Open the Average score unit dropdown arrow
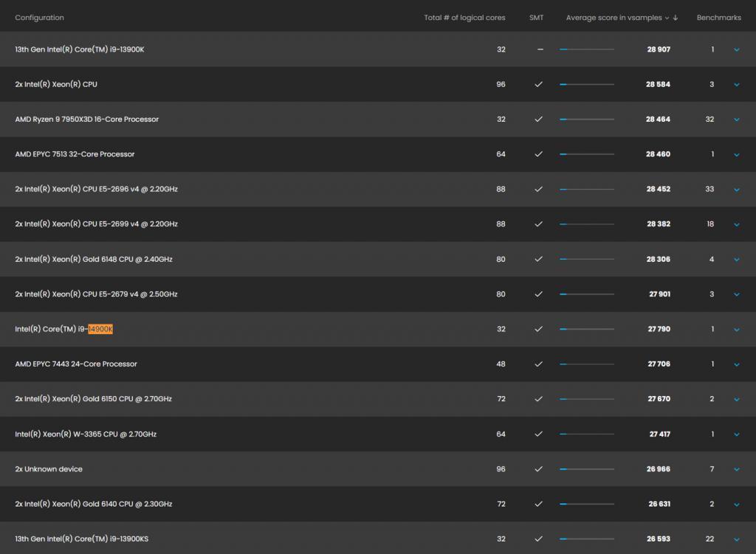The width and height of the screenshot is (756, 554). click(x=667, y=18)
